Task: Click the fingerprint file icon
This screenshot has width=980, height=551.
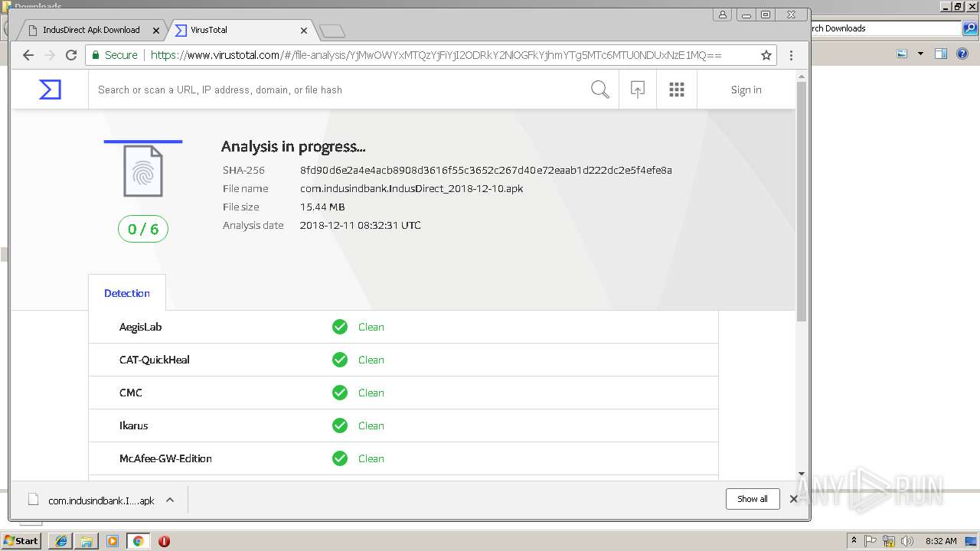Action: [143, 171]
